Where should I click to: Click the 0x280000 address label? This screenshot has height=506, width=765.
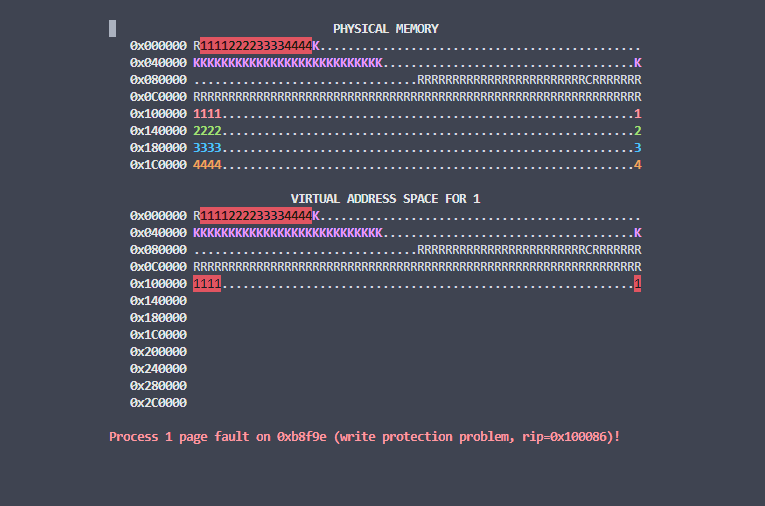pyautogui.click(x=158, y=386)
